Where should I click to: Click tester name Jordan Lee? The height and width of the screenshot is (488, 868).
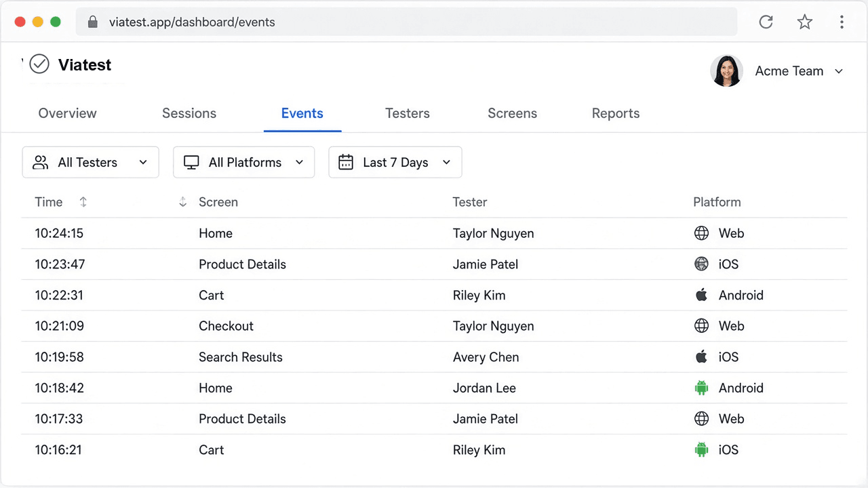(485, 388)
